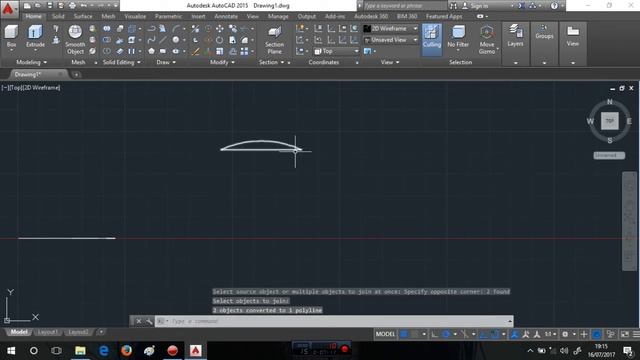Open the Section Plane tool

coord(274,40)
